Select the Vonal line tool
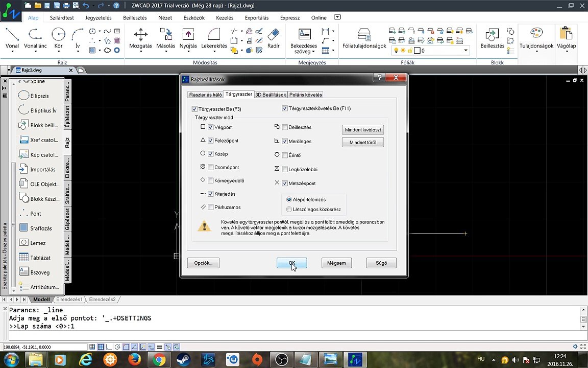Screen dimensions: 588x368 12,39
